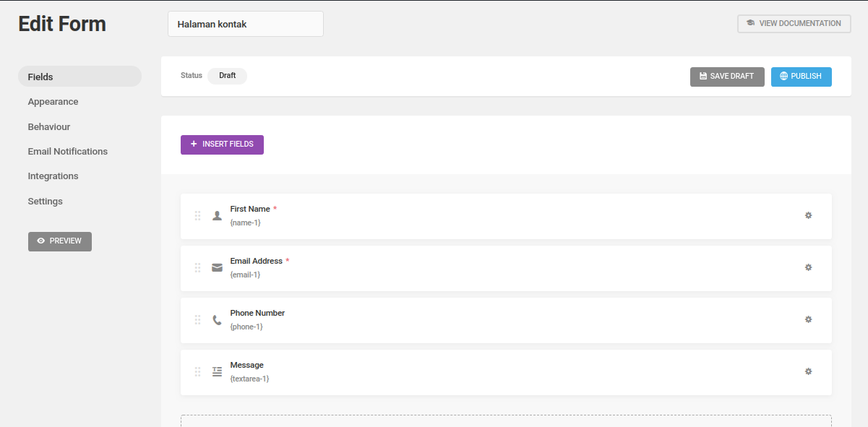Open settings gear for Email Address field
The image size is (868, 427).
pos(808,267)
